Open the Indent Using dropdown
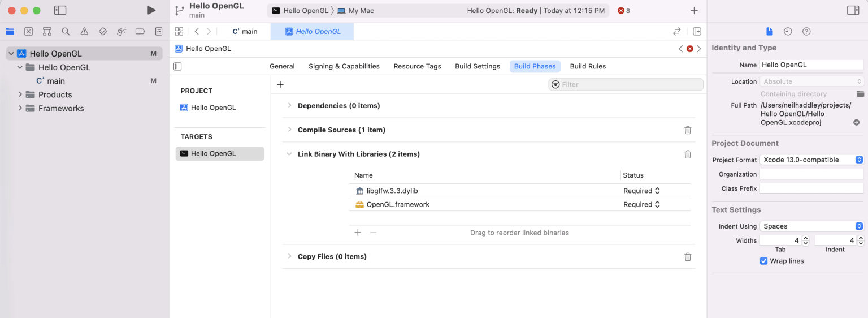 pyautogui.click(x=811, y=226)
